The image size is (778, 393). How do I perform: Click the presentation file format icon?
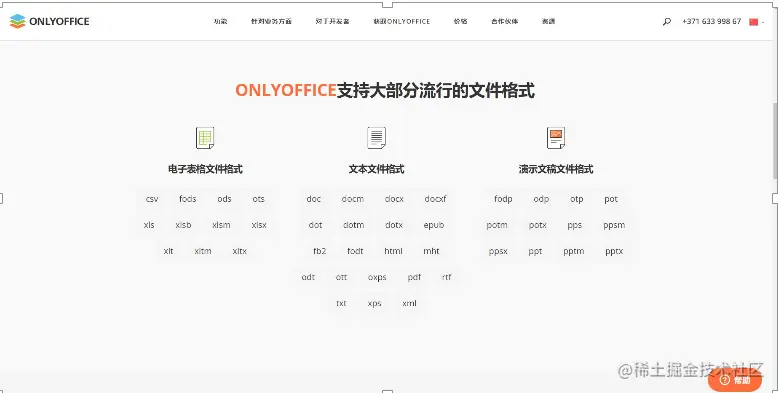pyautogui.click(x=556, y=137)
